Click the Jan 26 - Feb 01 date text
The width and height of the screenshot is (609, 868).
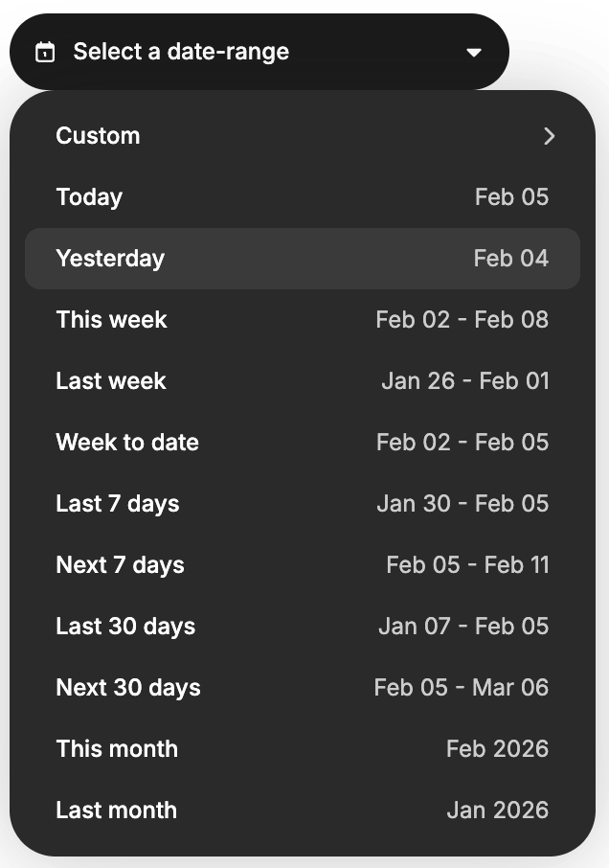[465, 381]
